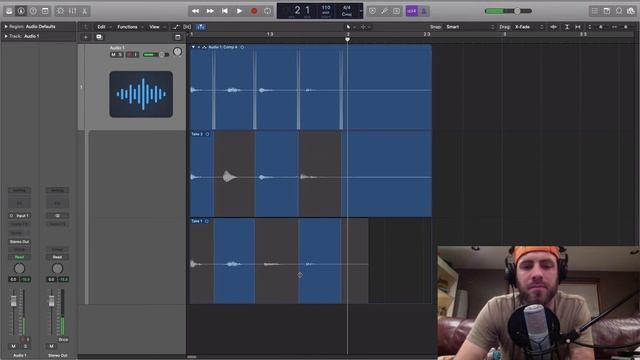Start playback with the Play button
The height and width of the screenshot is (360, 640).
(x=239, y=11)
